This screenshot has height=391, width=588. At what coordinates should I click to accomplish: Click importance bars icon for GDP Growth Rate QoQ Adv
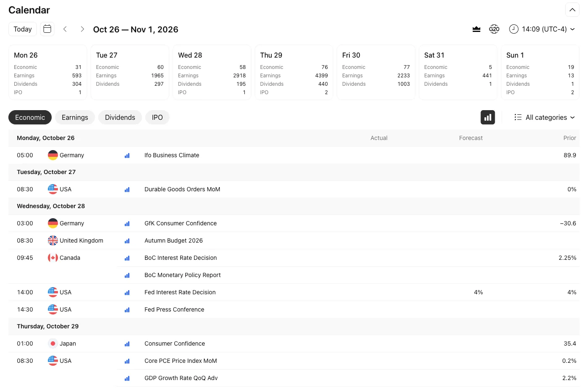(127, 378)
